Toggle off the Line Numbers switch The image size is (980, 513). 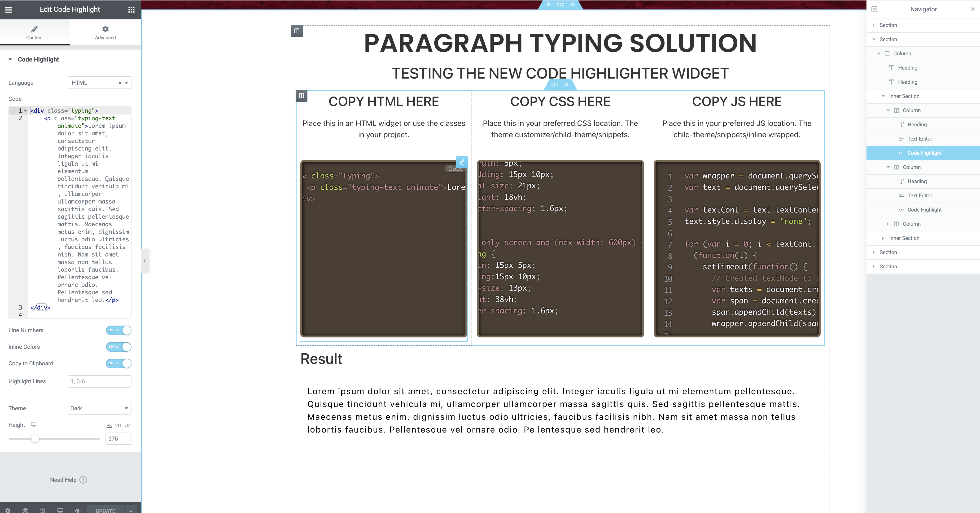pos(118,330)
